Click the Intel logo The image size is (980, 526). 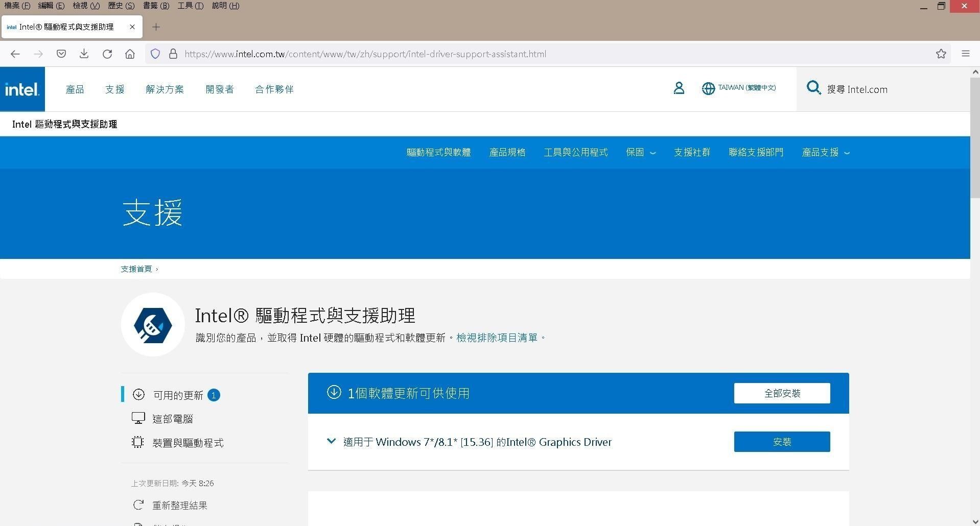pyautogui.click(x=22, y=88)
